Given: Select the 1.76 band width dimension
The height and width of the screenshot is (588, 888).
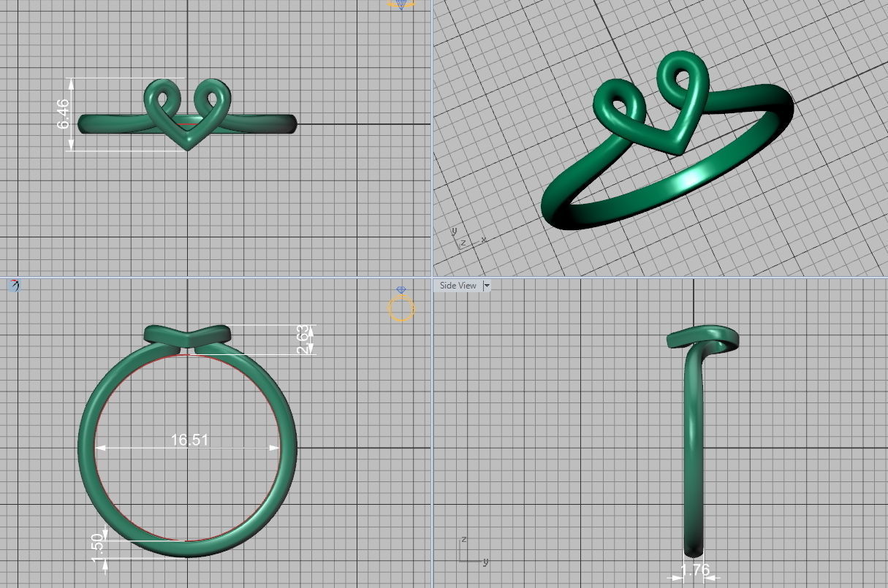Looking at the screenshot, I should pos(695,570).
